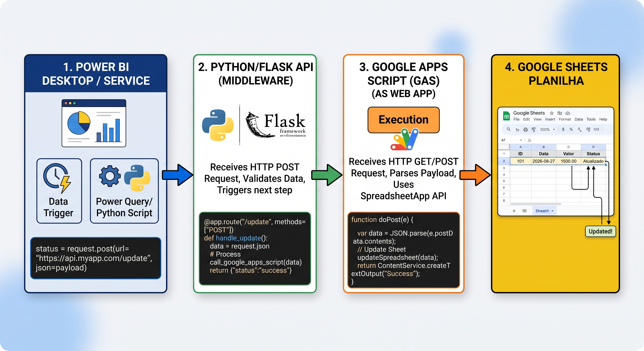Select the cell containing Atualizado
The image size is (644, 351).
pos(593,161)
